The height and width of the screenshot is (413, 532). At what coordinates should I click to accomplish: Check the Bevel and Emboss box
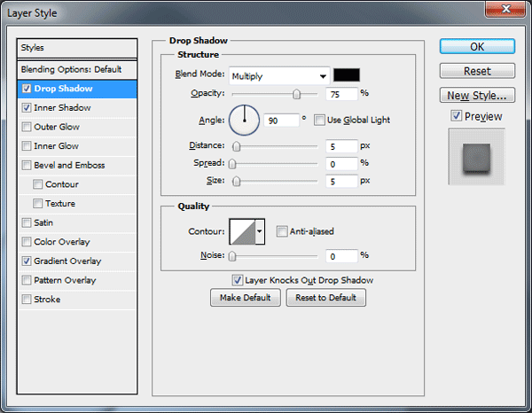pos(27,165)
